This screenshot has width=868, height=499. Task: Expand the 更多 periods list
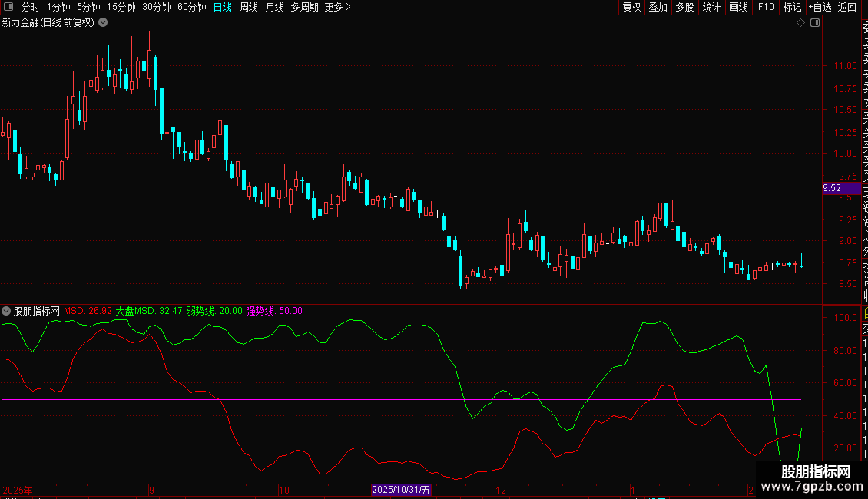click(x=337, y=7)
